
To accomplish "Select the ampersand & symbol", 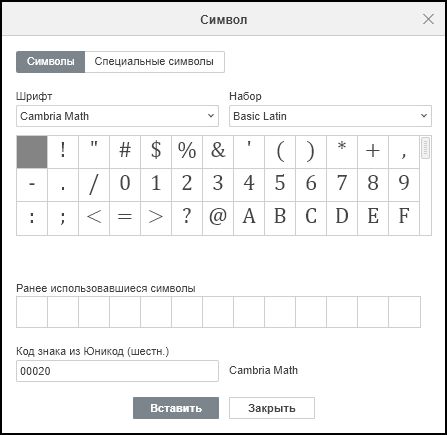I will coord(218,152).
